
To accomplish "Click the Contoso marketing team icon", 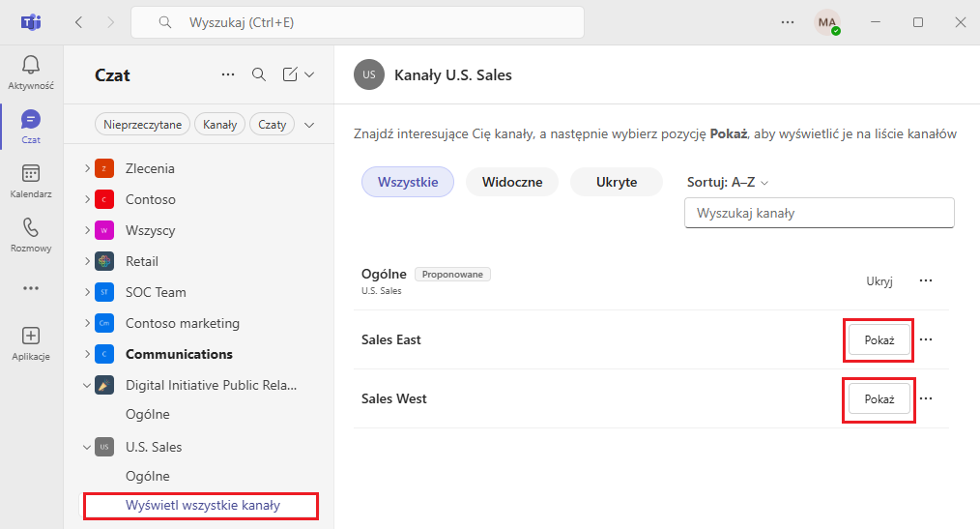I will (x=104, y=323).
